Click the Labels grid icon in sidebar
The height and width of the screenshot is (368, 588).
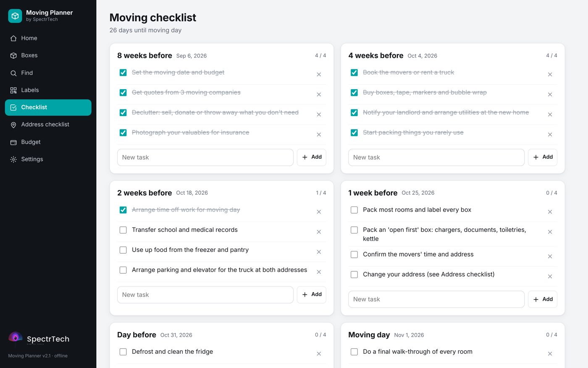coord(13,90)
